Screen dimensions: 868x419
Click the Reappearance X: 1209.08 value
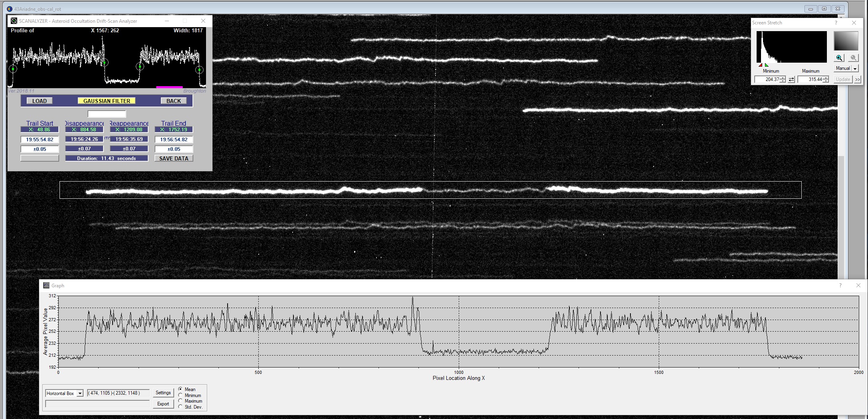click(129, 130)
